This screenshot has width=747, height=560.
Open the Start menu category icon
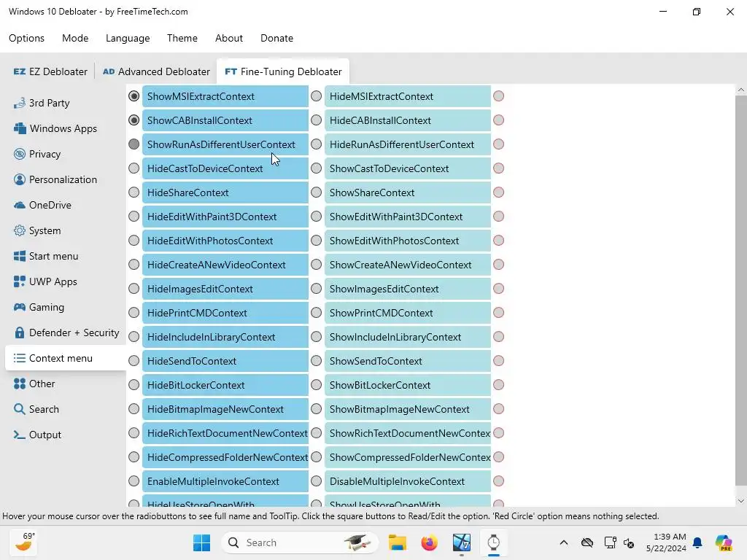tap(20, 256)
